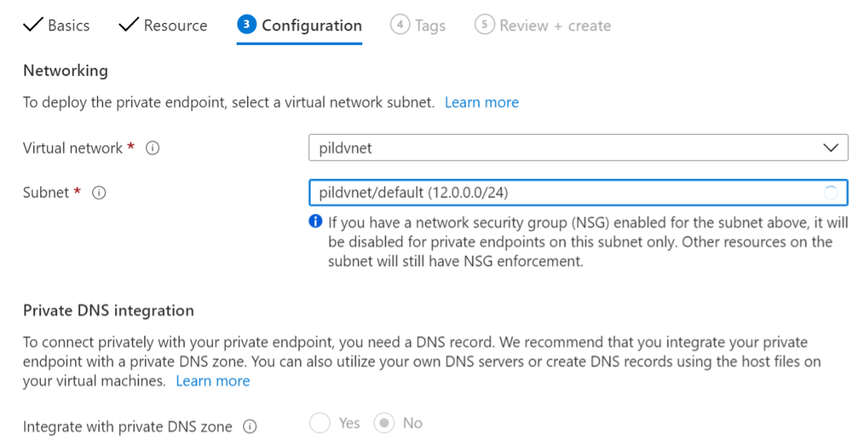
Task: Show info tooltip for Subnet
Action: [x=100, y=193]
